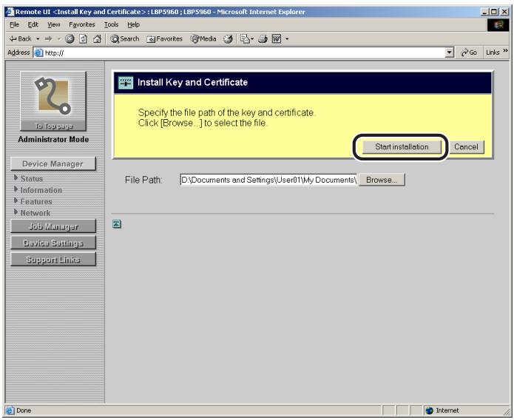This screenshot has width=514, height=420.
Task: Click the Done status bar text
Action: 24,410
